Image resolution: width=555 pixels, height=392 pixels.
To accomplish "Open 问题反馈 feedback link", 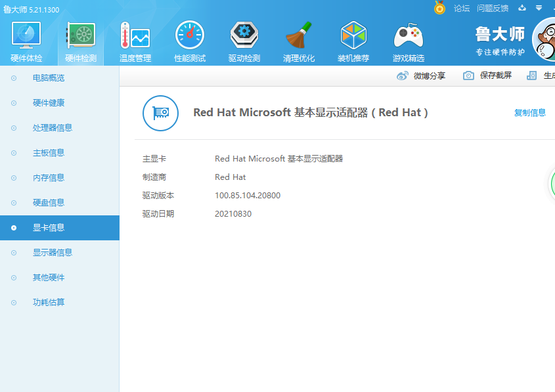I will coord(493,8).
